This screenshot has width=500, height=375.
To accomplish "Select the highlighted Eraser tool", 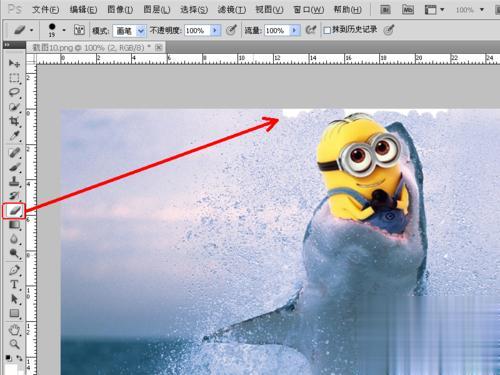I will 14,211.
